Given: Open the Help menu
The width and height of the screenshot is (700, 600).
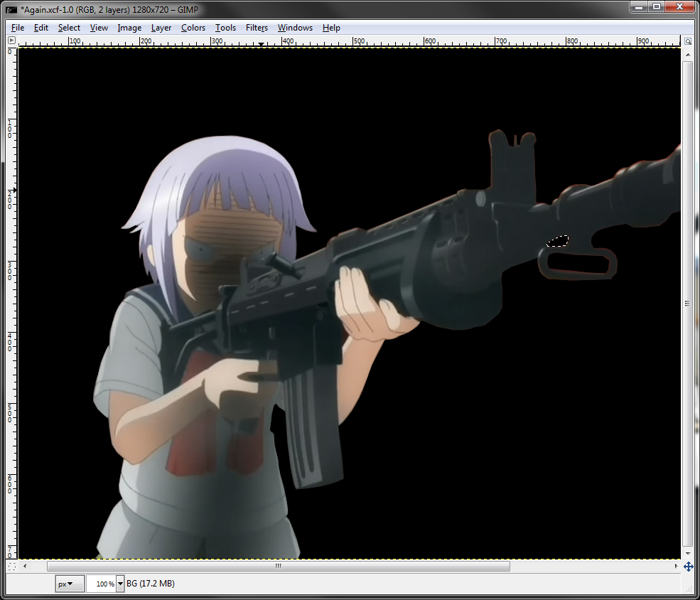Looking at the screenshot, I should 331,28.
